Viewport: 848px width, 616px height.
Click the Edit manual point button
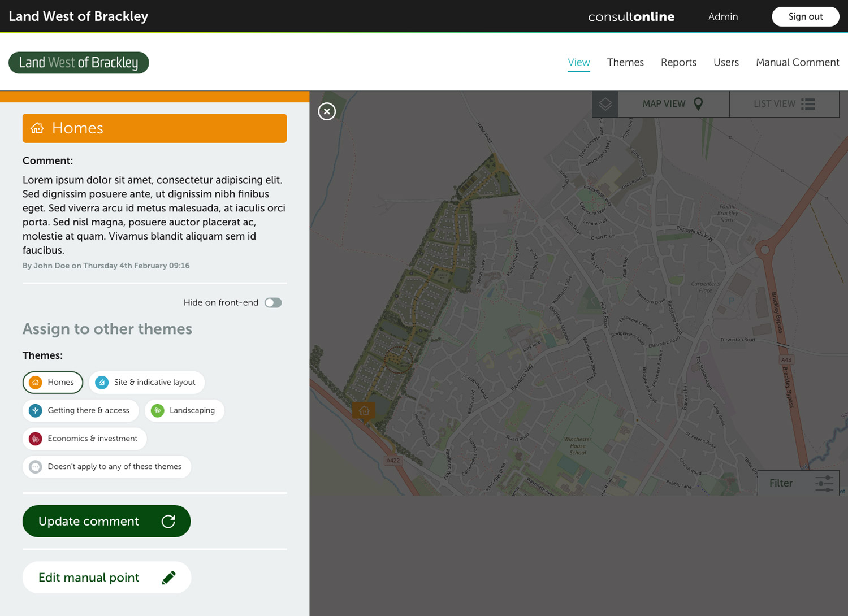(x=106, y=578)
